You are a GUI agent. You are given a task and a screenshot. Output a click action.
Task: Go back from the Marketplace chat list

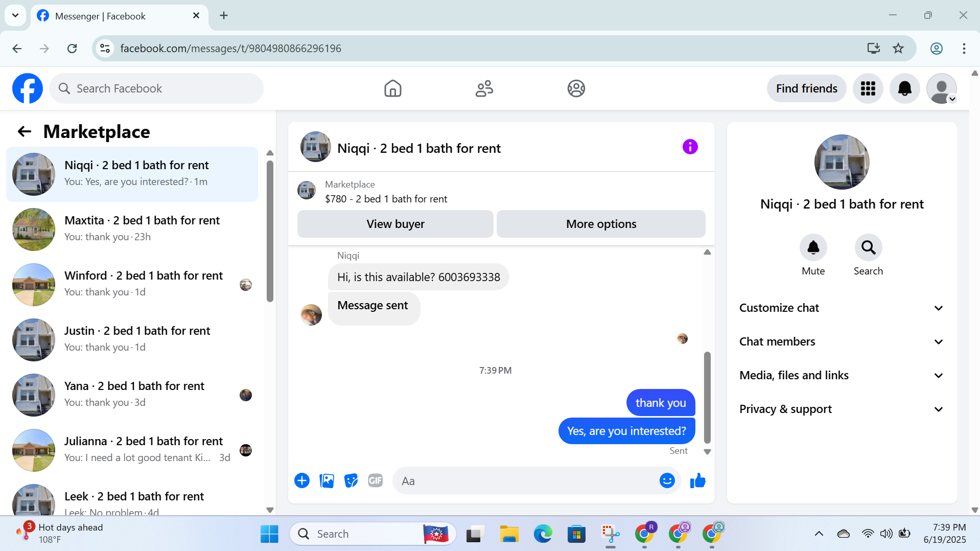pos(25,132)
